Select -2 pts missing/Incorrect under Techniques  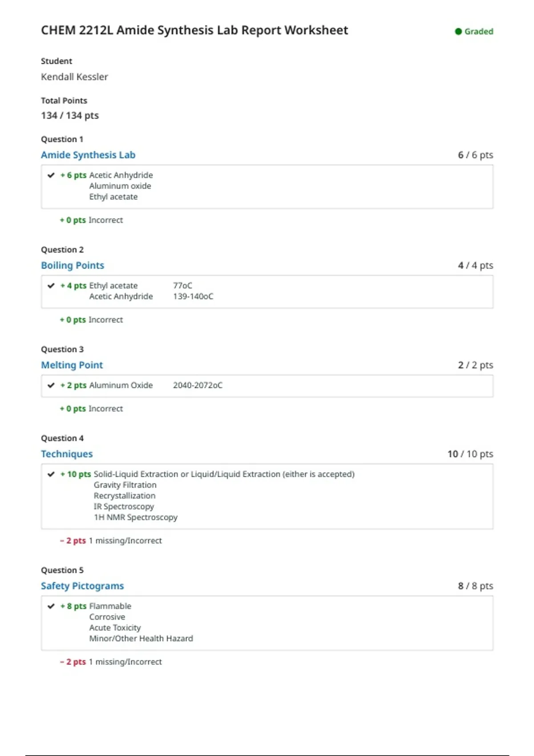[x=111, y=541]
